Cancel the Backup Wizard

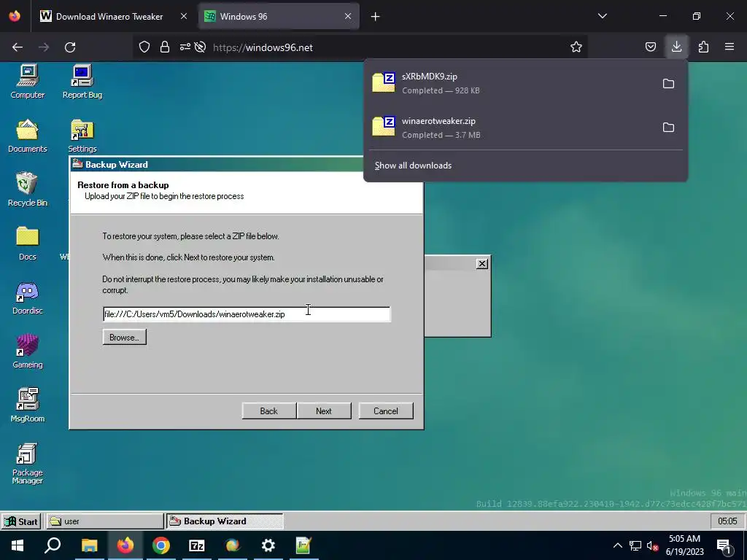click(386, 411)
